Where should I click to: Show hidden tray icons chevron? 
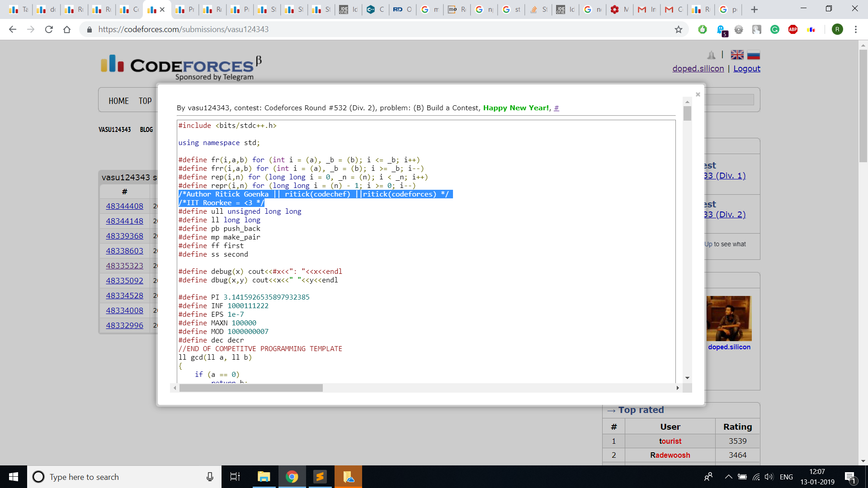[728, 477]
